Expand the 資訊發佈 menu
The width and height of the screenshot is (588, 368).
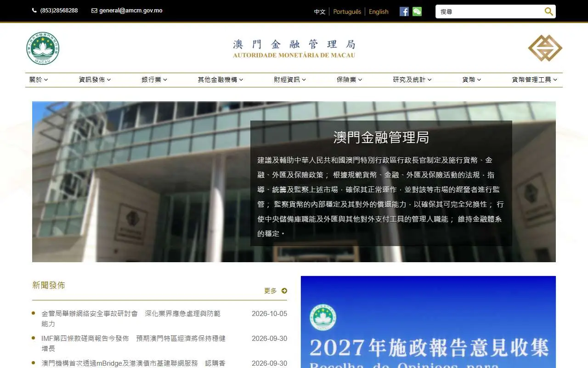pos(95,80)
